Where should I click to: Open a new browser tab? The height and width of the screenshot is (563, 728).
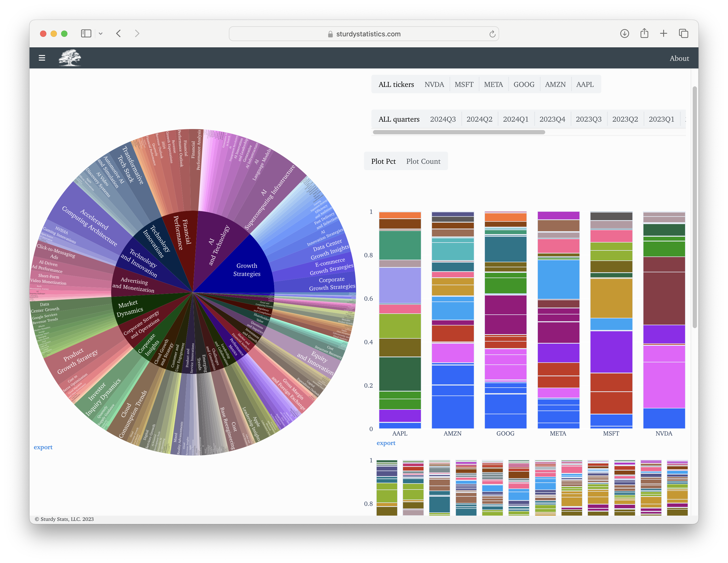pos(663,33)
